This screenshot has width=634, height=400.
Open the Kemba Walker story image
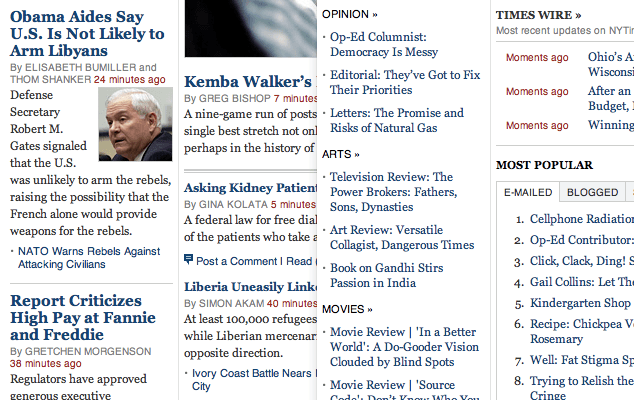click(251, 28)
